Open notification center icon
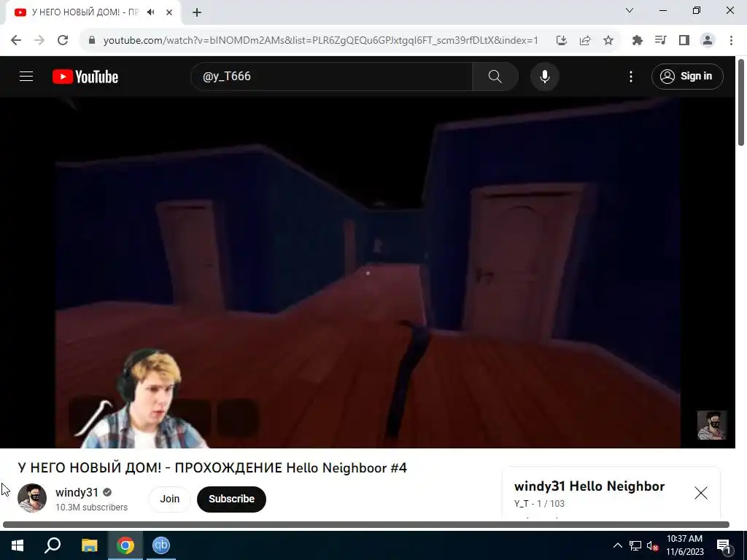747x560 pixels. coord(723,545)
